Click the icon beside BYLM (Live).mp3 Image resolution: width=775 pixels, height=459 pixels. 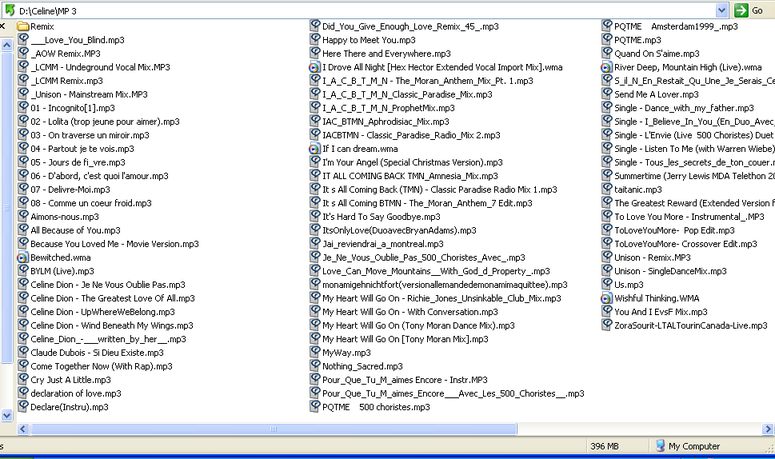23,270
